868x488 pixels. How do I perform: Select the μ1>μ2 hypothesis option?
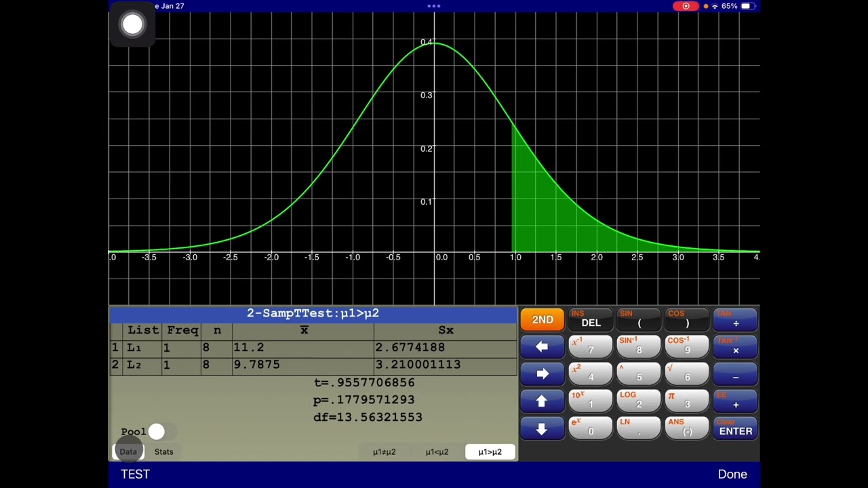tap(490, 451)
